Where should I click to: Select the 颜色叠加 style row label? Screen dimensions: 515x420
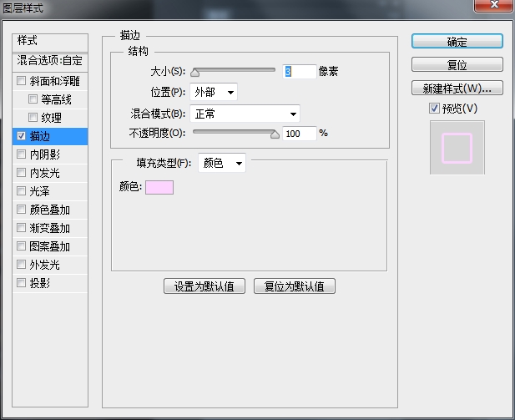click(49, 210)
